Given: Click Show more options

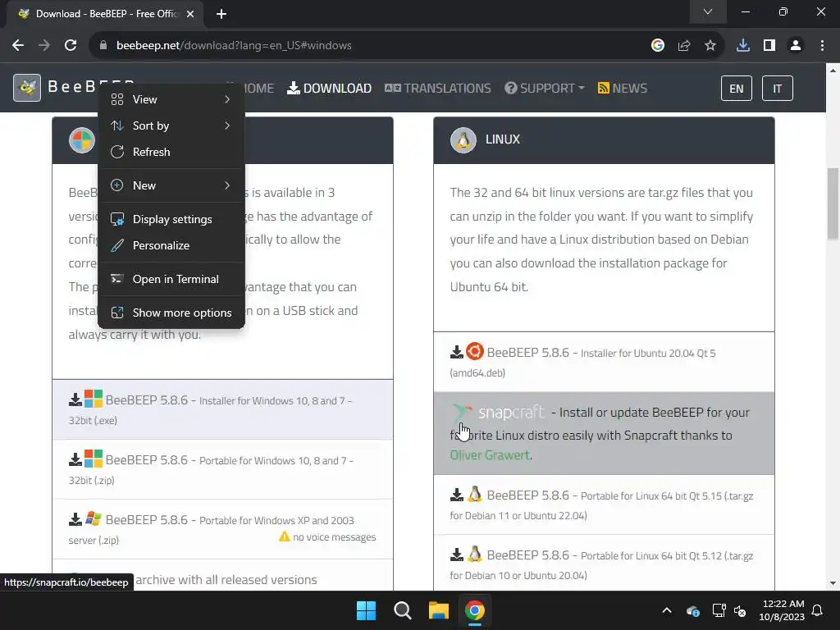Looking at the screenshot, I should click(x=171, y=313).
